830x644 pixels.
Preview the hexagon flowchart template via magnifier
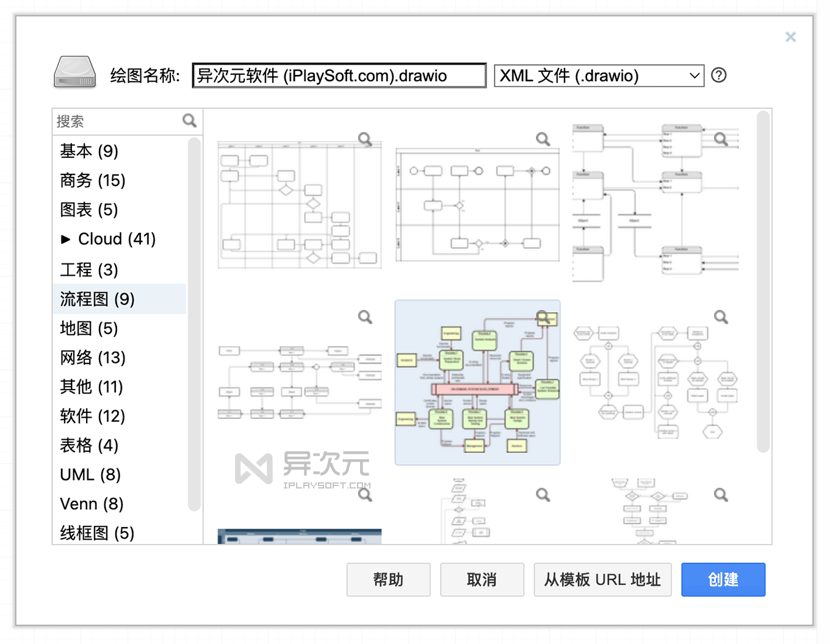pos(721,317)
